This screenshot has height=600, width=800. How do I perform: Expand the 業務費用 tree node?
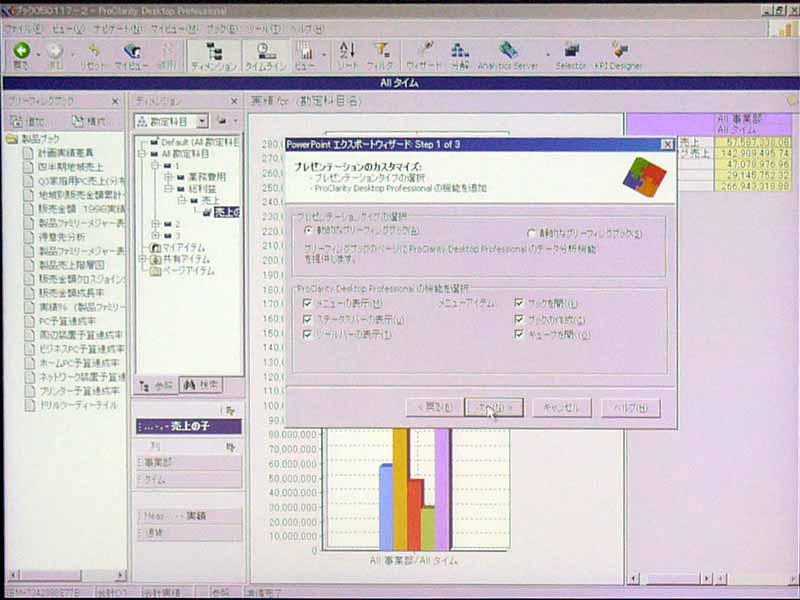pyautogui.click(x=167, y=177)
